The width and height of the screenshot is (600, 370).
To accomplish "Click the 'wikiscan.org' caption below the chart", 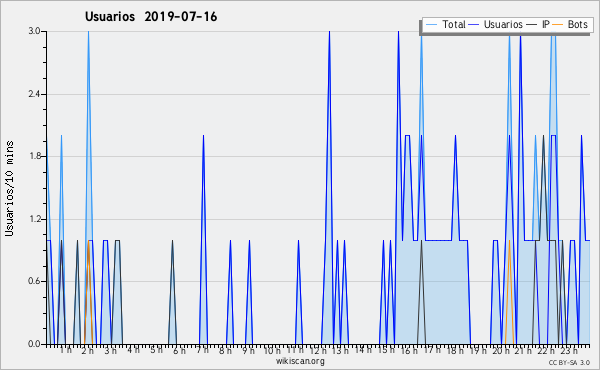I will pos(300,361).
